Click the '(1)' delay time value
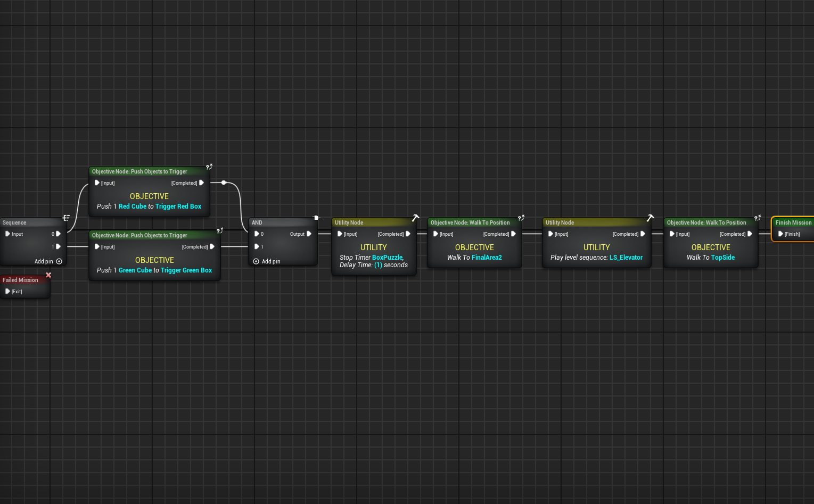This screenshot has height=504, width=814. [x=378, y=265]
